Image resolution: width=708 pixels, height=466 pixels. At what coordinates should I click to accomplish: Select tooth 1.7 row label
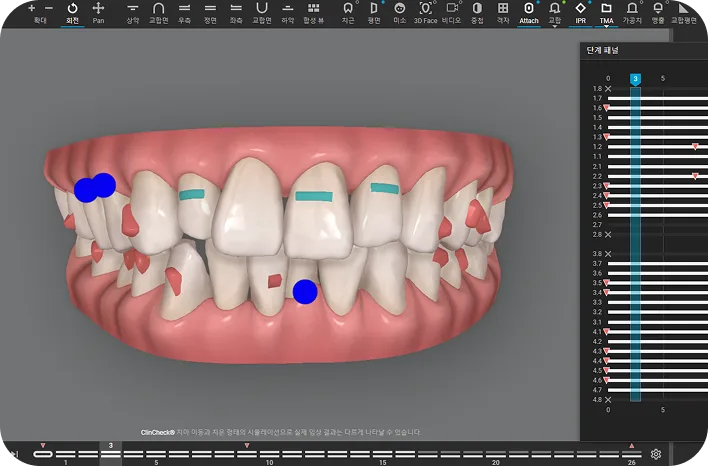click(x=597, y=98)
